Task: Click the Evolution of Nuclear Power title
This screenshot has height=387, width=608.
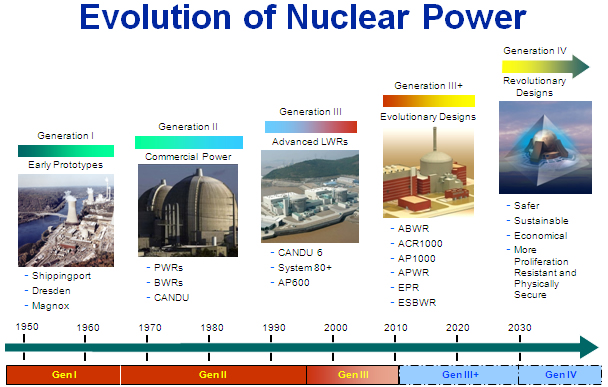Action: tap(303, 17)
